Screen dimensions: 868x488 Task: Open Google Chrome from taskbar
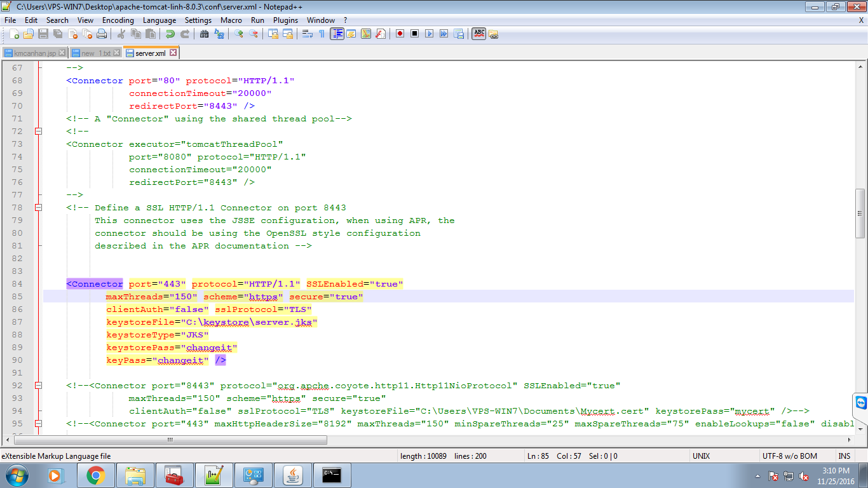point(96,475)
